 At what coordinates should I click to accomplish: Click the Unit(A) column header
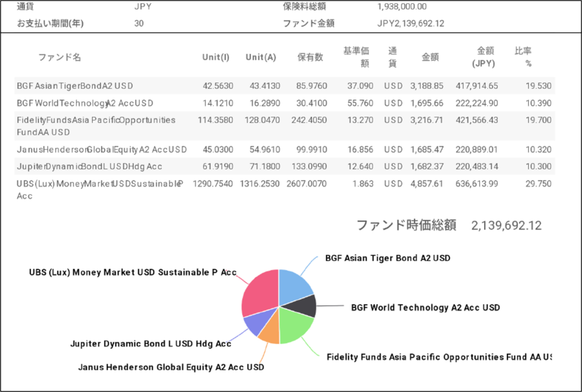pyautogui.click(x=261, y=57)
